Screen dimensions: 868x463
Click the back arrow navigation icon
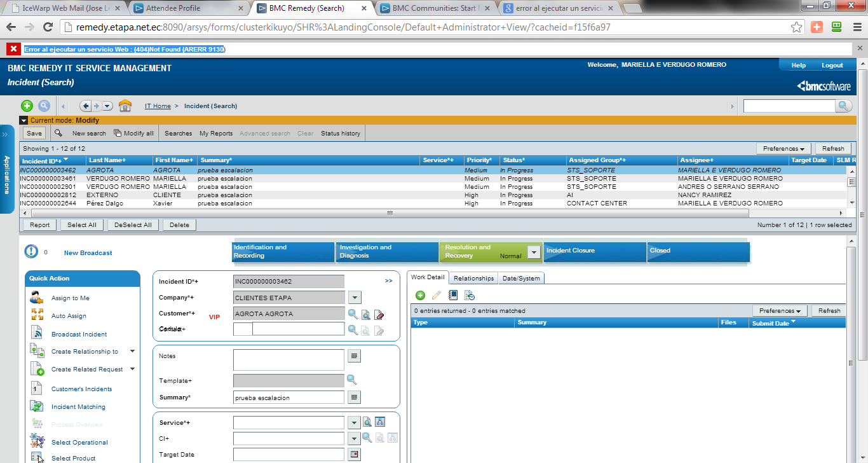click(x=86, y=106)
